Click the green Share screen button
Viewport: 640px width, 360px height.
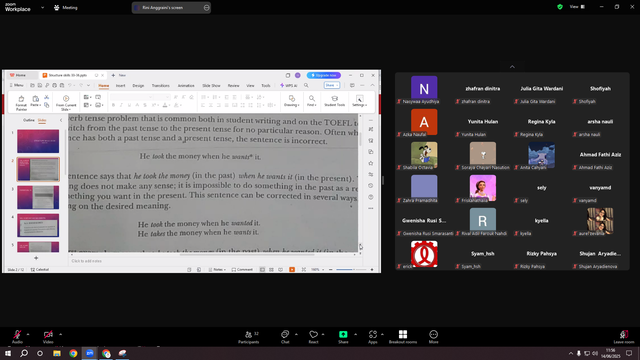[x=343, y=337]
